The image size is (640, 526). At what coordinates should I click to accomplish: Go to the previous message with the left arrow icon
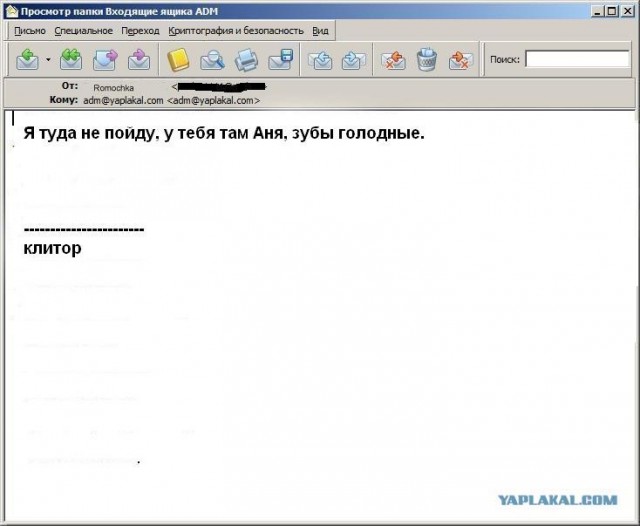point(320,60)
